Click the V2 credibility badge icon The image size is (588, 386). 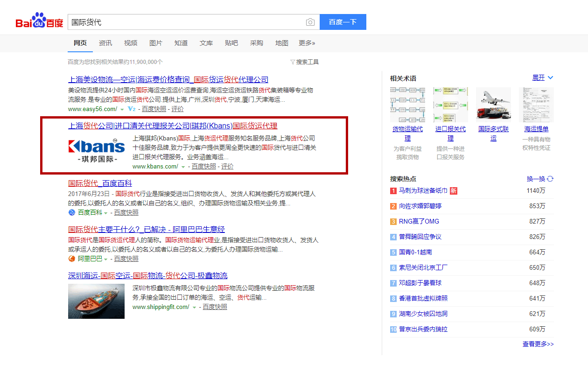click(132, 109)
